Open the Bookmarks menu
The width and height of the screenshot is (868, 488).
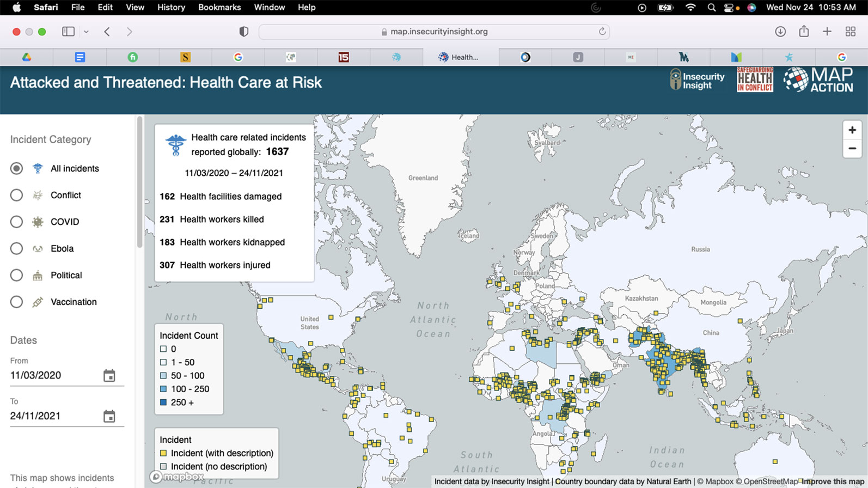[219, 7]
